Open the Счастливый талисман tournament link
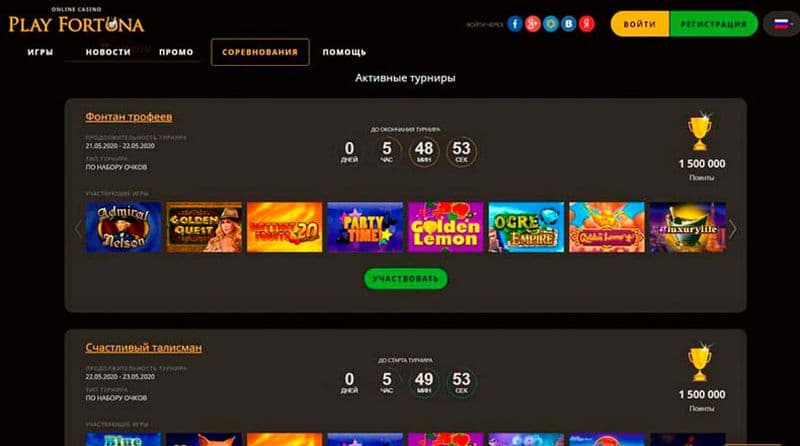800x446 pixels. tap(143, 348)
